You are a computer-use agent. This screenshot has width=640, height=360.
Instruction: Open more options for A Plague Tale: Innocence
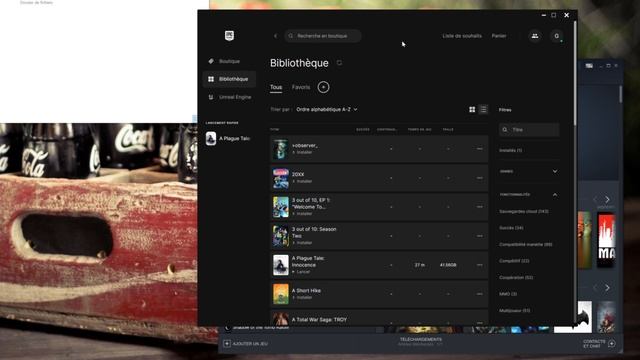(480, 265)
